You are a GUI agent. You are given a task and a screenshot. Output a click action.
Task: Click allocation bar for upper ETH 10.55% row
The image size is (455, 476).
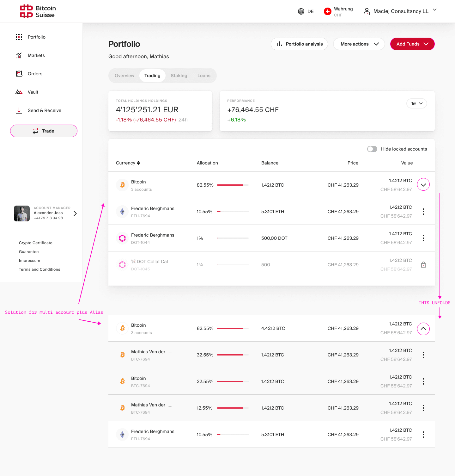click(233, 212)
